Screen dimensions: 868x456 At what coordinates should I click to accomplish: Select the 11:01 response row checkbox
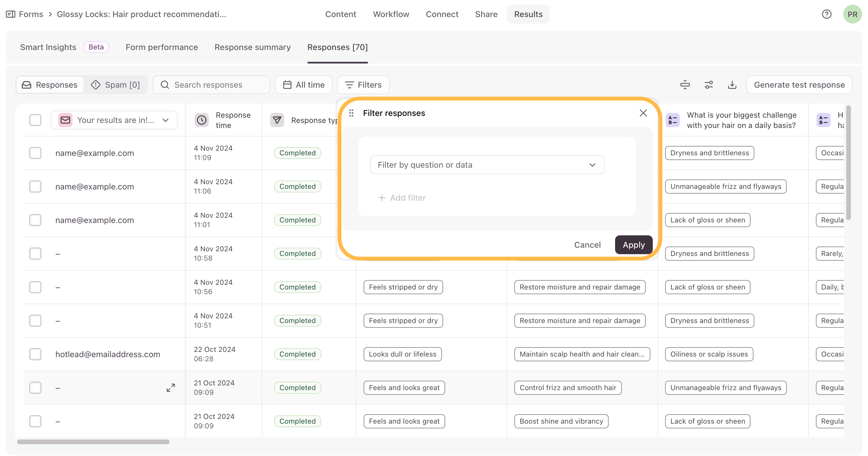click(x=35, y=220)
